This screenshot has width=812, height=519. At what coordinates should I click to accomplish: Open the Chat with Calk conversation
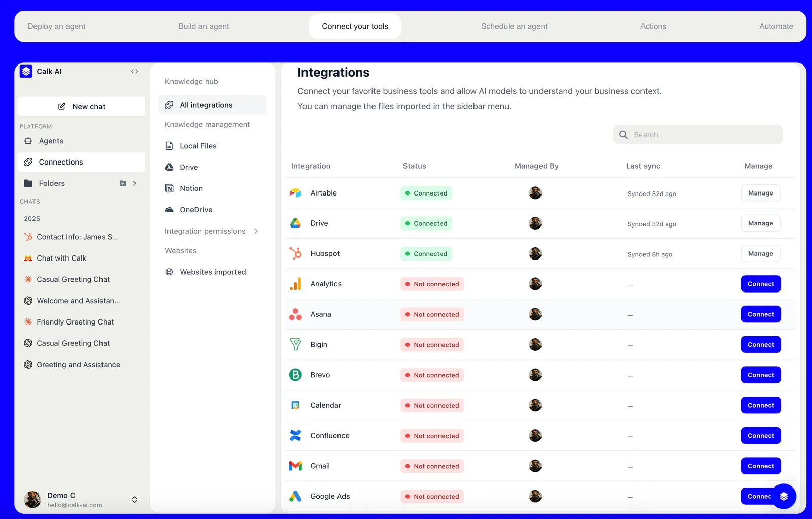pos(61,258)
